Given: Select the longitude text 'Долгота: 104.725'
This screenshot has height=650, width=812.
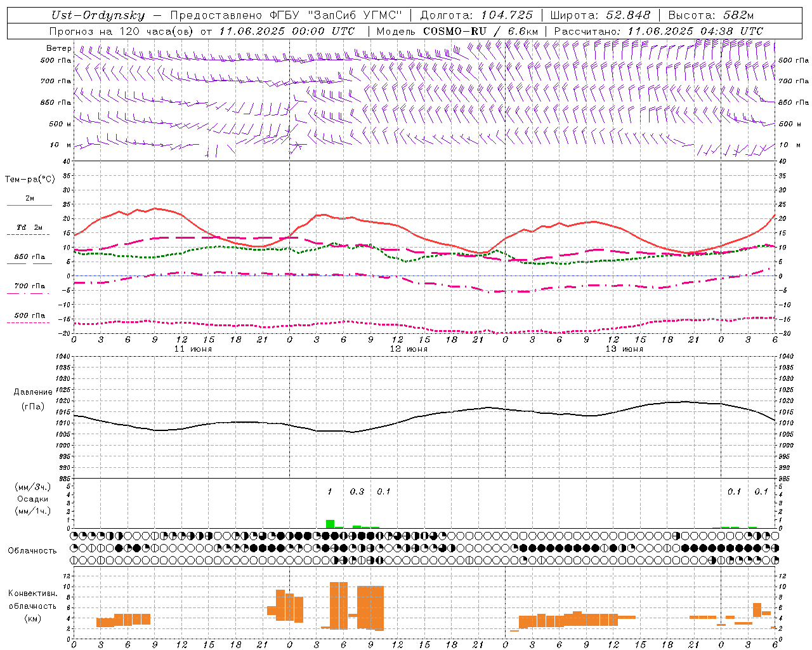Looking at the screenshot, I should click(x=476, y=15).
